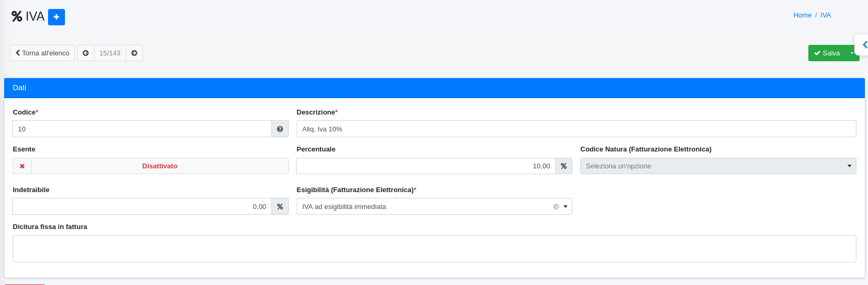Click into the Descrizione text field

click(x=575, y=129)
